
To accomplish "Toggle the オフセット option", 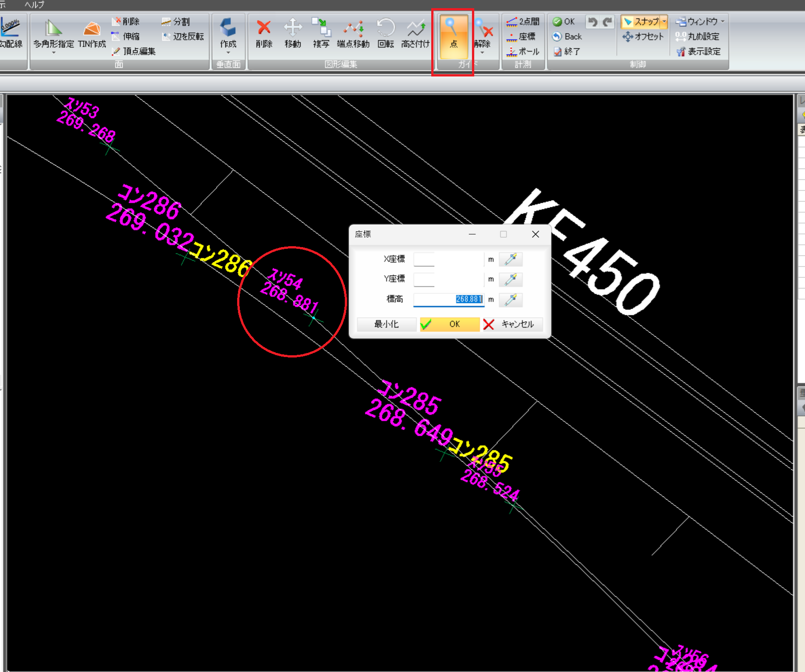I will click(643, 36).
